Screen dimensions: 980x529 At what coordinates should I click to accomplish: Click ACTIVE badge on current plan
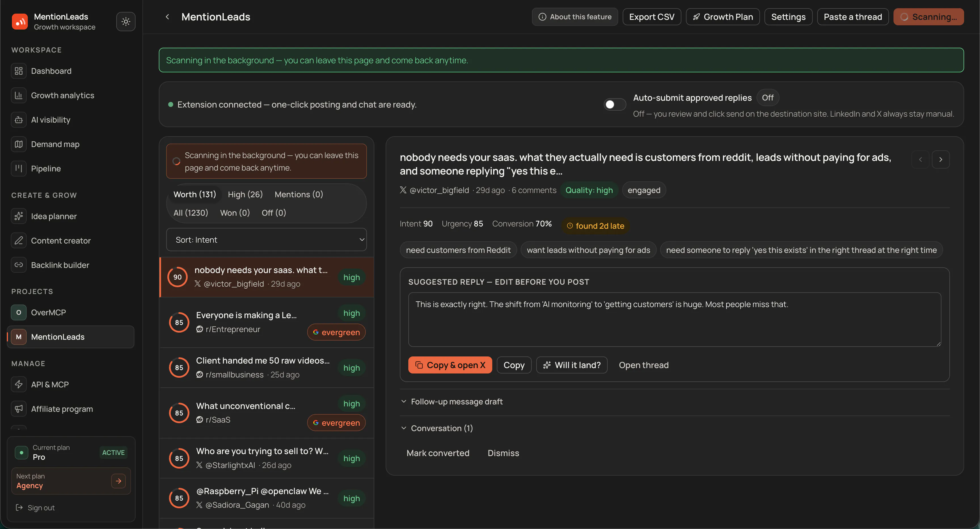113,452
